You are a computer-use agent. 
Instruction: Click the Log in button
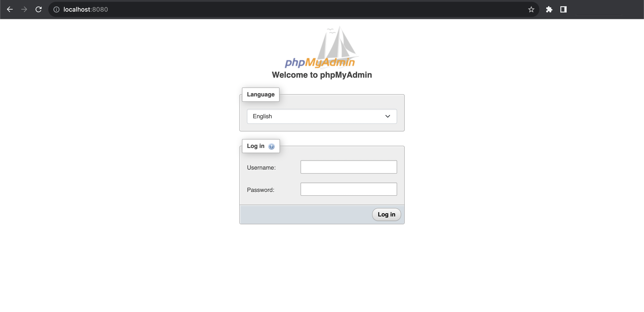click(x=386, y=214)
